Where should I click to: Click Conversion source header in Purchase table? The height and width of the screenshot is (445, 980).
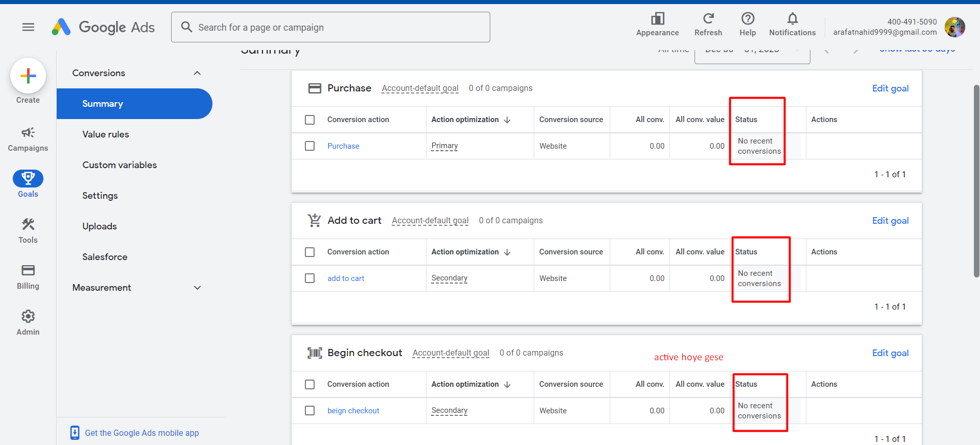click(x=571, y=120)
